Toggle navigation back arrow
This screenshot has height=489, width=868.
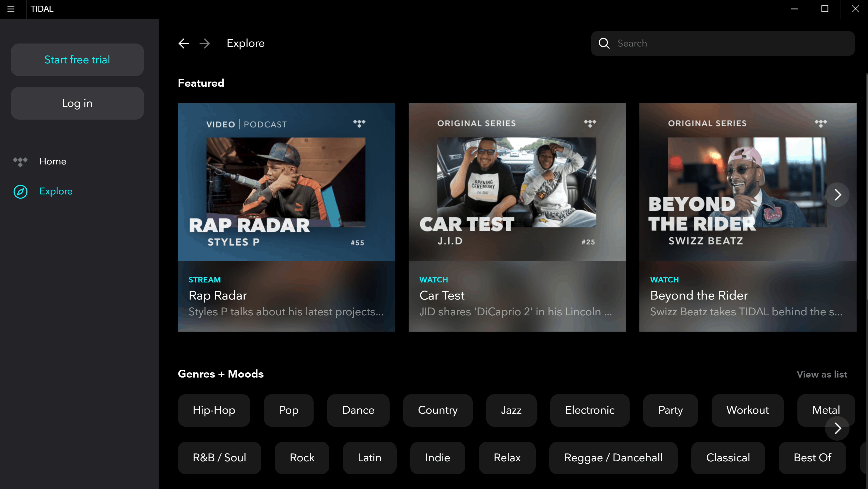(x=184, y=43)
